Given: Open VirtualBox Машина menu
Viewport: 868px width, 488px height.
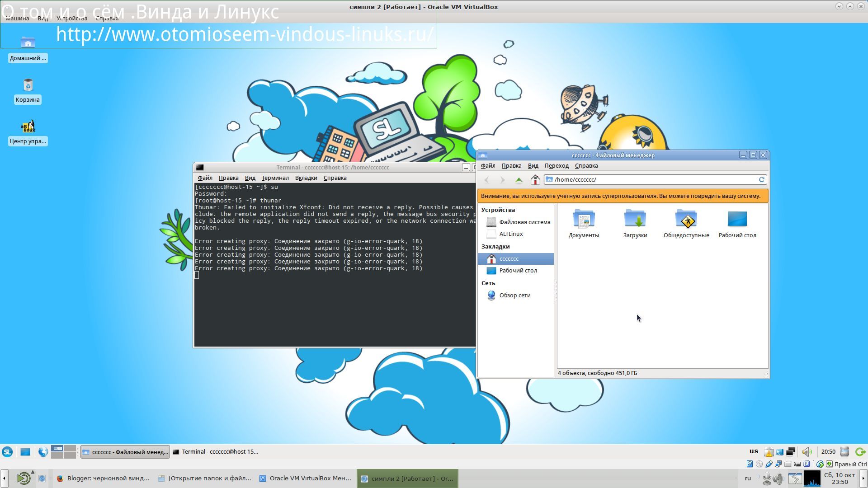Looking at the screenshot, I should [x=17, y=19].
